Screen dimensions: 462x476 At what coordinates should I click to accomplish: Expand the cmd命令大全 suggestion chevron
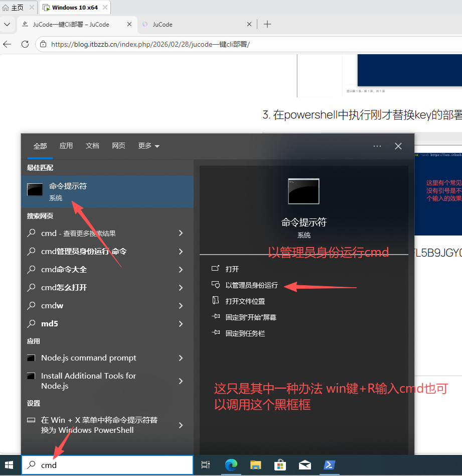pyautogui.click(x=181, y=270)
